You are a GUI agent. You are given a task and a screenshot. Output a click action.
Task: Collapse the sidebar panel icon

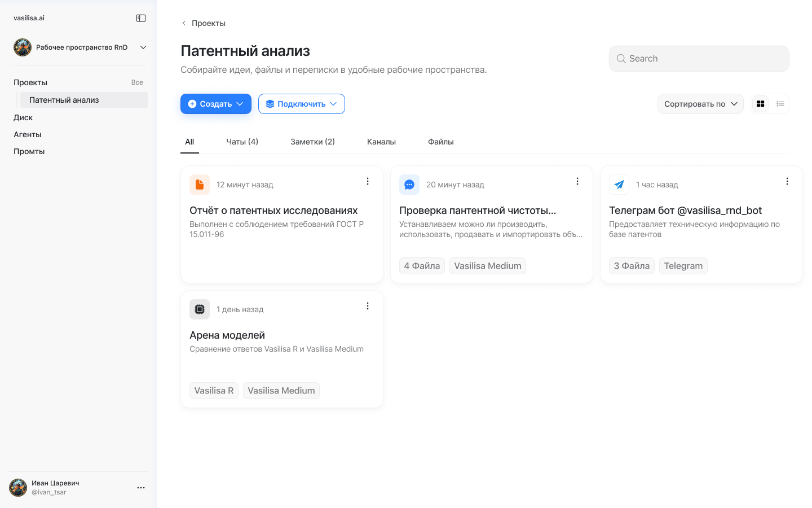(x=141, y=18)
